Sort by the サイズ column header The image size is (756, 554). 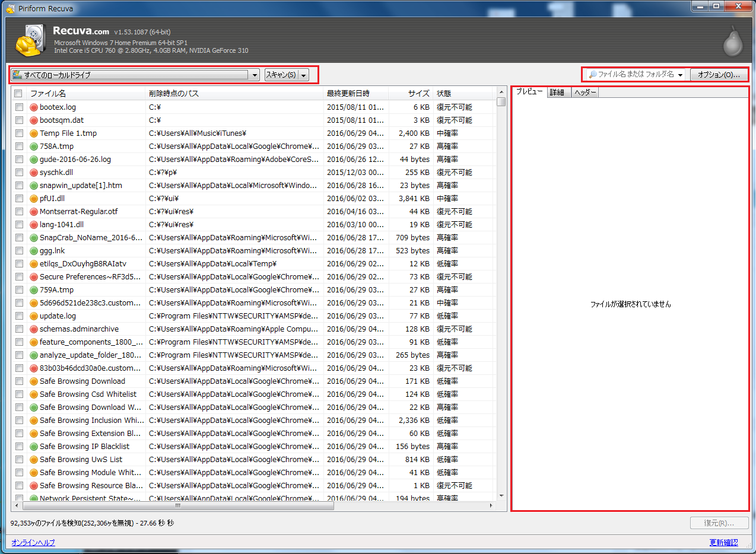coord(411,94)
